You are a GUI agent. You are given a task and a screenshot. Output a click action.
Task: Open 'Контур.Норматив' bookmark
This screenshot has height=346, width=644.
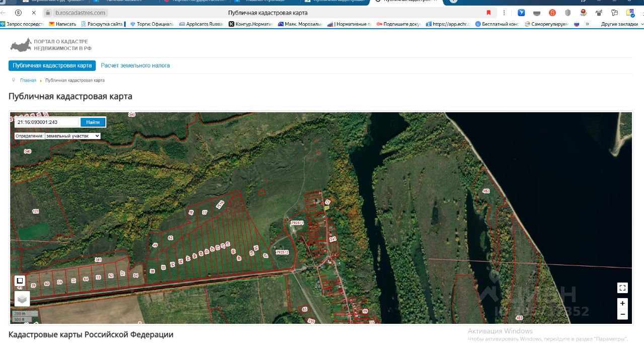251,24
